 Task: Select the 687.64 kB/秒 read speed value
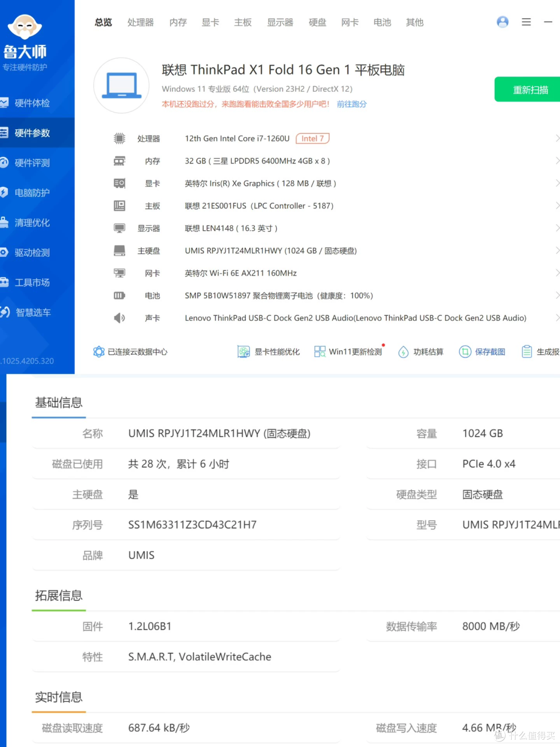tap(159, 728)
